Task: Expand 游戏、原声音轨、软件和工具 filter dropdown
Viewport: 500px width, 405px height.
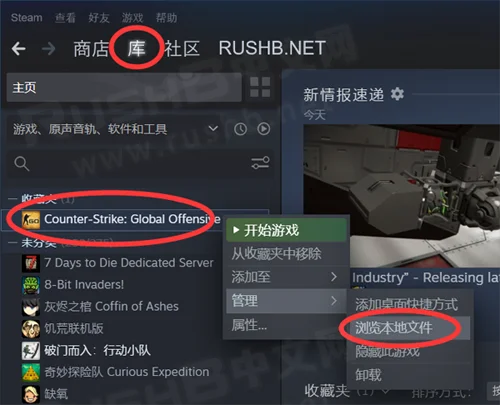Action: coord(213,128)
